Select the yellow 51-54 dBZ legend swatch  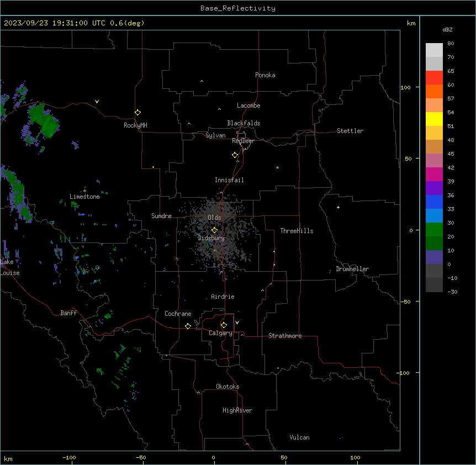434,119
